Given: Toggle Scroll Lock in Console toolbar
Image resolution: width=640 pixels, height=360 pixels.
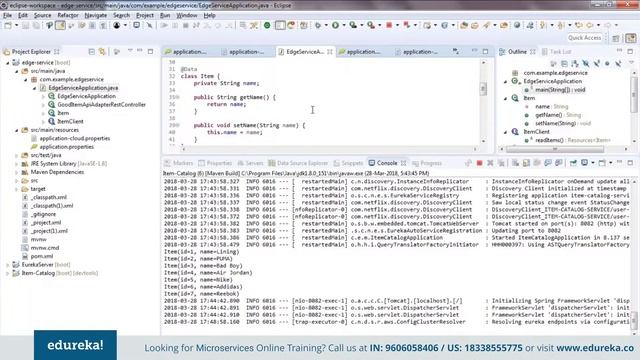Looking at the screenshot, I should (x=527, y=163).
